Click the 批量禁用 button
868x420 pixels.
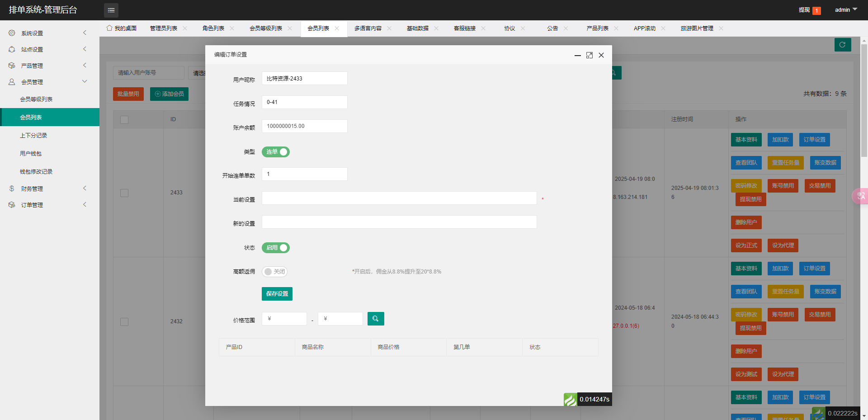point(128,94)
